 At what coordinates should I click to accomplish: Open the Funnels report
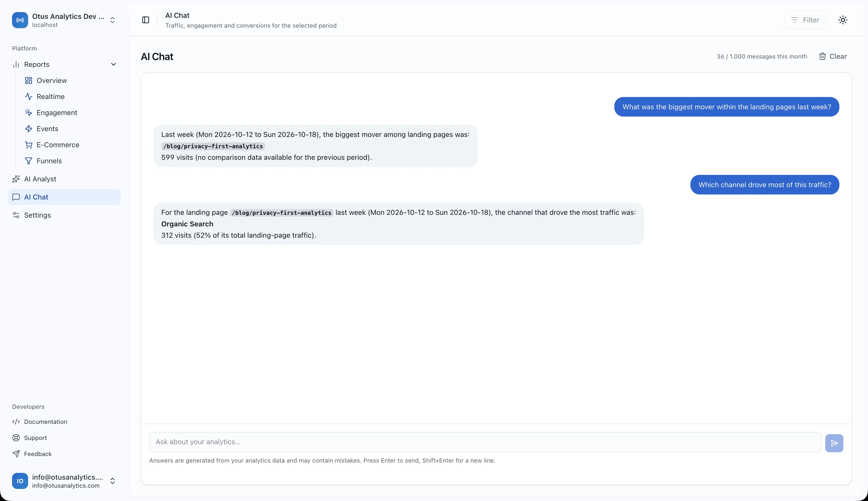pyautogui.click(x=71, y=161)
